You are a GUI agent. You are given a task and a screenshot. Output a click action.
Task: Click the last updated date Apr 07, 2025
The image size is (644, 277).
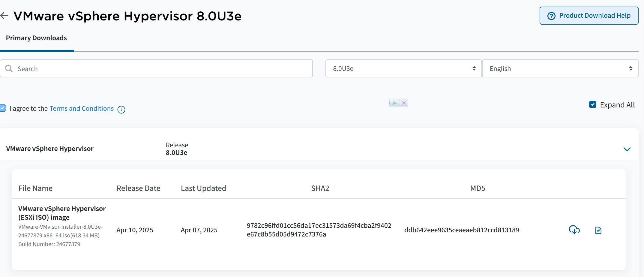point(199,230)
